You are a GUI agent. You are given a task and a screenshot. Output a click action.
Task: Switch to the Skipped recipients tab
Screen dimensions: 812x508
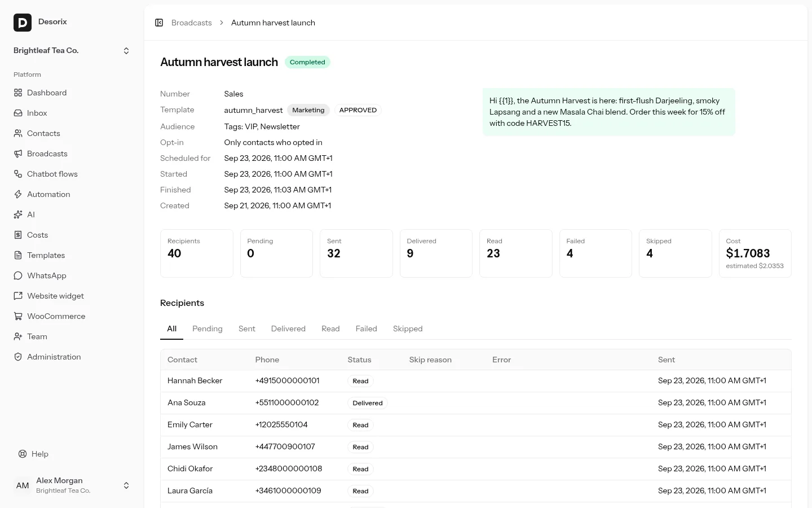pos(408,329)
